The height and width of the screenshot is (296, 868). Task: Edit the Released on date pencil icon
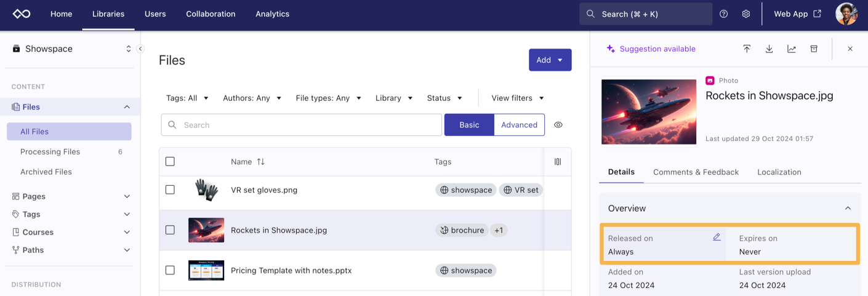pyautogui.click(x=717, y=237)
